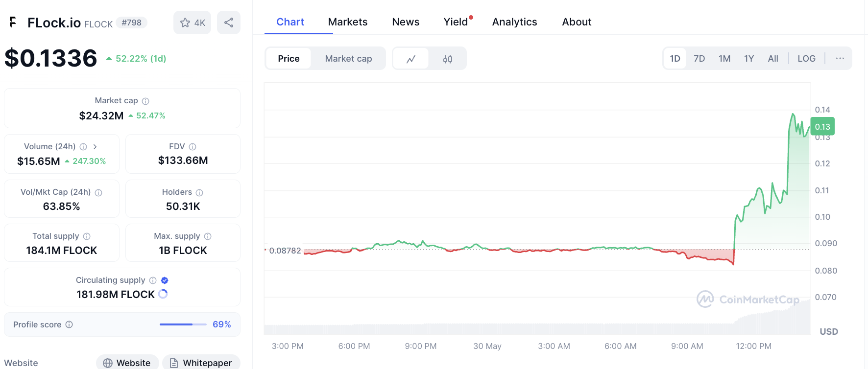Set chart range to 1D

click(x=675, y=59)
